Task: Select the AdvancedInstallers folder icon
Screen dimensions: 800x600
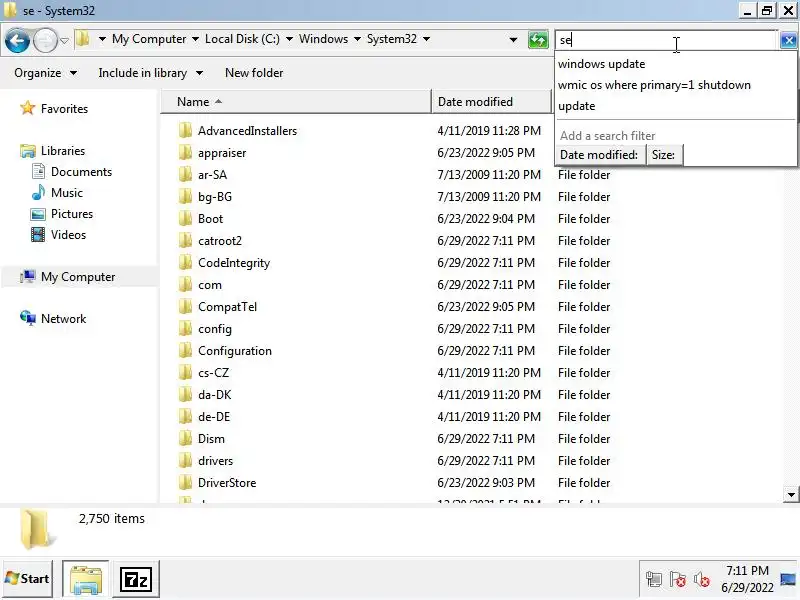Action: point(185,131)
